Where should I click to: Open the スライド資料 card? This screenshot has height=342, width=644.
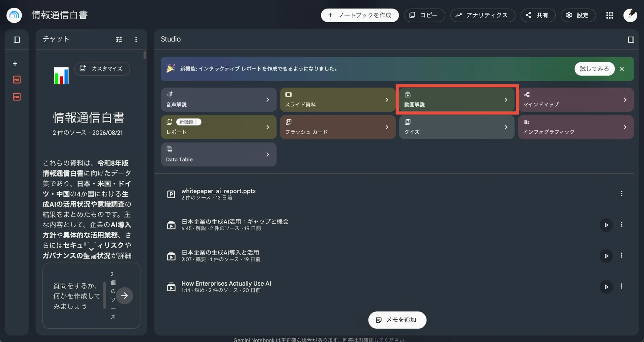(338, 100)
